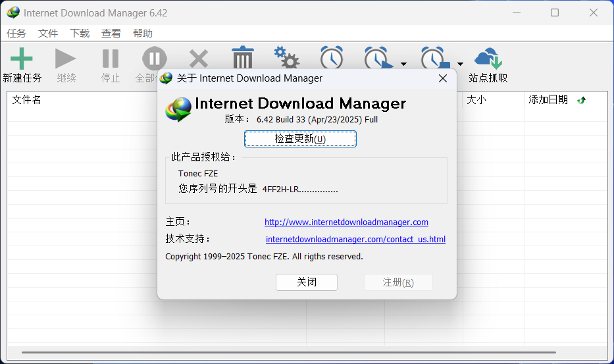Screen dimensions: 614x364
Task: Open the 文件 menu
Action: coord(48,34)
